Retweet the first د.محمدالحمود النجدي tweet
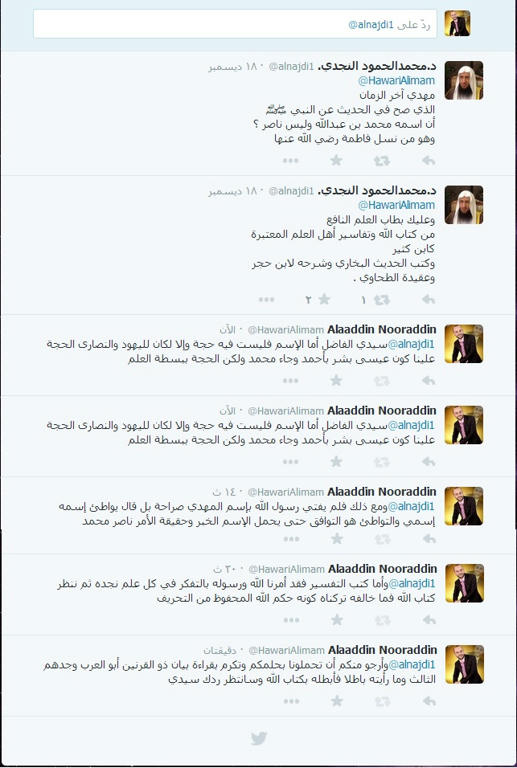 [382, 161]
